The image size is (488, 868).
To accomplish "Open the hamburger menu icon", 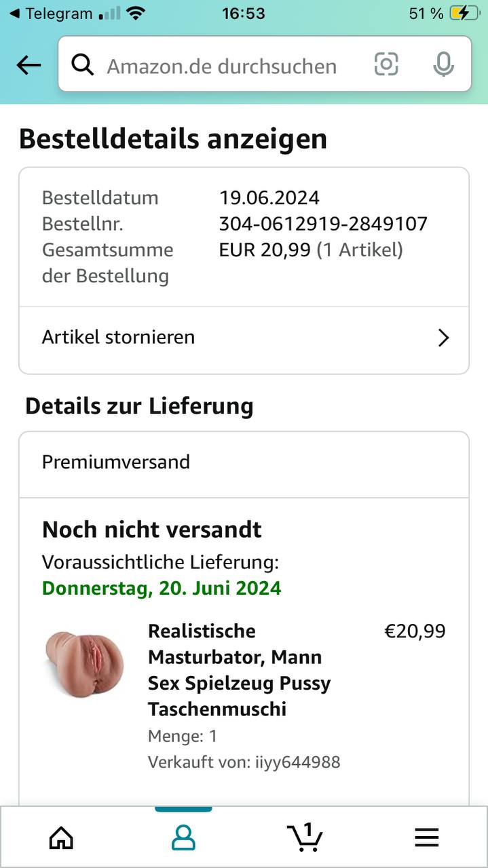I will click(x=426, y=838).
